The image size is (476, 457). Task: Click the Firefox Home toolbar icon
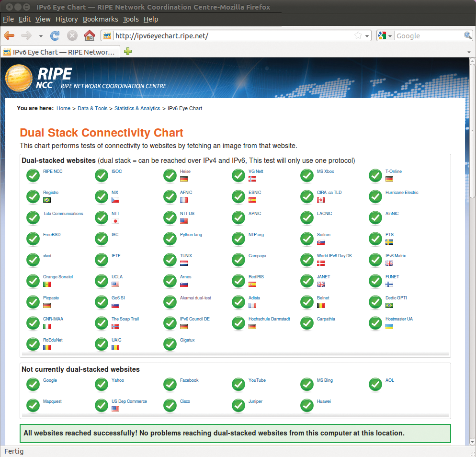[89, 35]
